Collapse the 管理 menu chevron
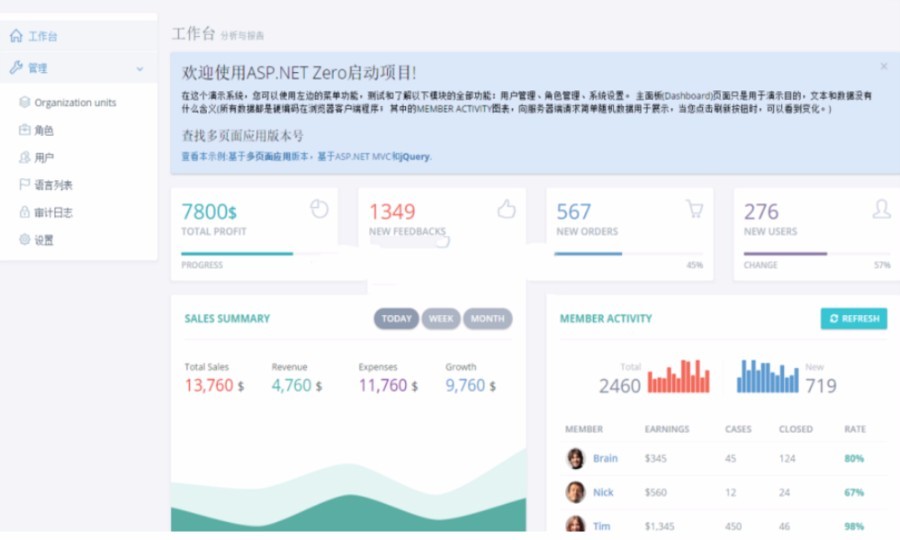 coord(139,69)
